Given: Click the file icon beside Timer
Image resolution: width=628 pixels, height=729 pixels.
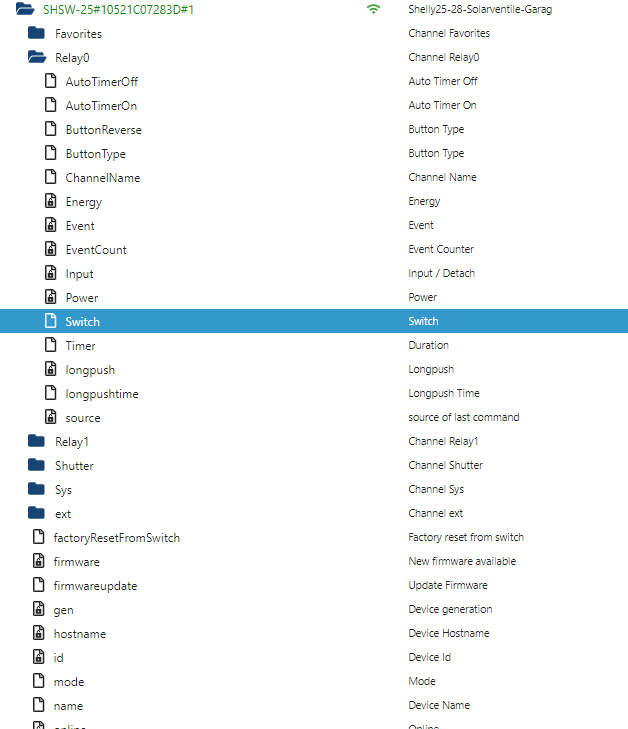Looking at the screenshot, I should 51,345.
